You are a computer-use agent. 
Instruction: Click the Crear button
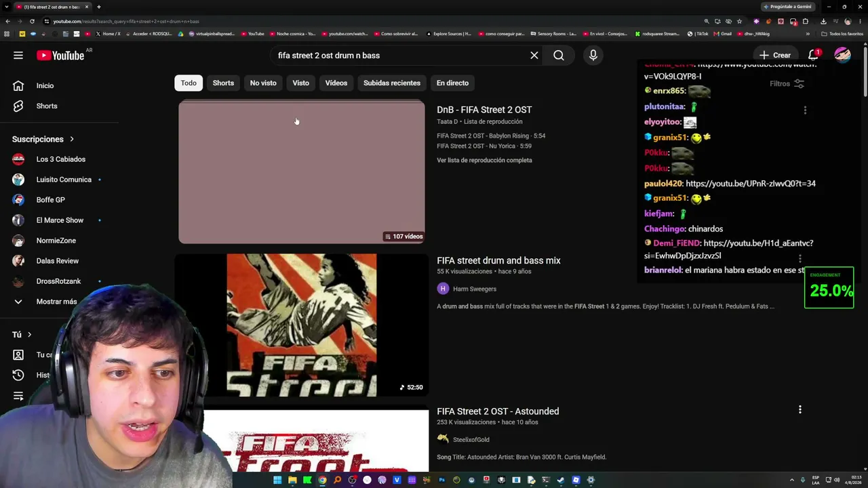click(774, 55)
